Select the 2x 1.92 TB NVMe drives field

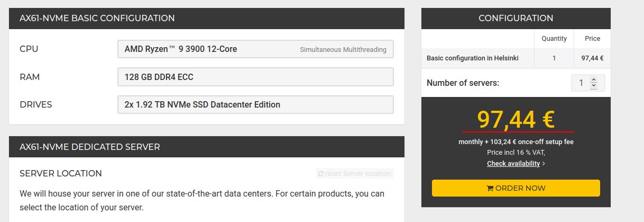(x=255, y=104)
